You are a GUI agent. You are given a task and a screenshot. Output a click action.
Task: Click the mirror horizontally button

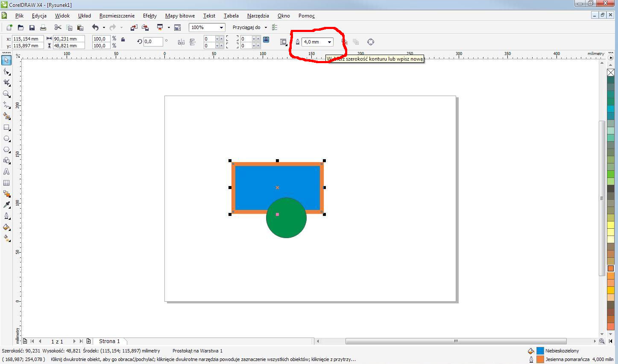point(181,42)
